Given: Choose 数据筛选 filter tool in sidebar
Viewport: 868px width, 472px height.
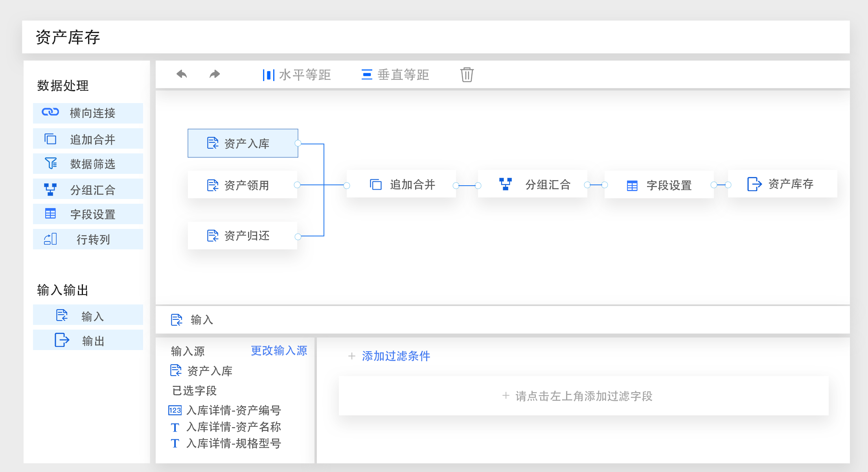Looking at the screenshot, I should 88,164.
